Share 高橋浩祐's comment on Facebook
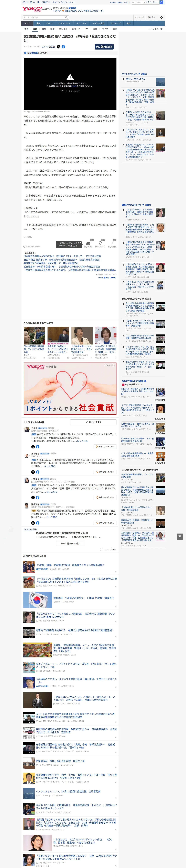 (38, 523)
